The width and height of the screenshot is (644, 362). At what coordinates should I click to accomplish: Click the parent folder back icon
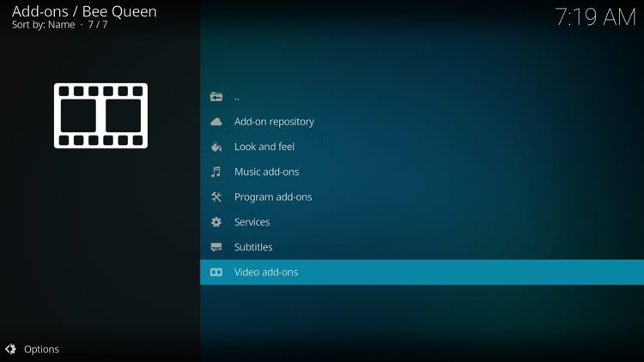pos(216,97)
